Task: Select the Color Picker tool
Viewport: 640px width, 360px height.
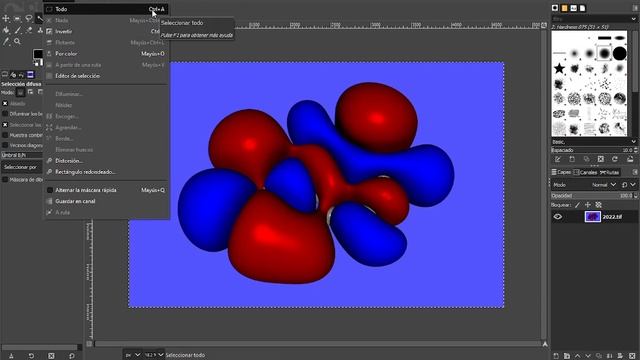Action: click(x=6, y=42)
